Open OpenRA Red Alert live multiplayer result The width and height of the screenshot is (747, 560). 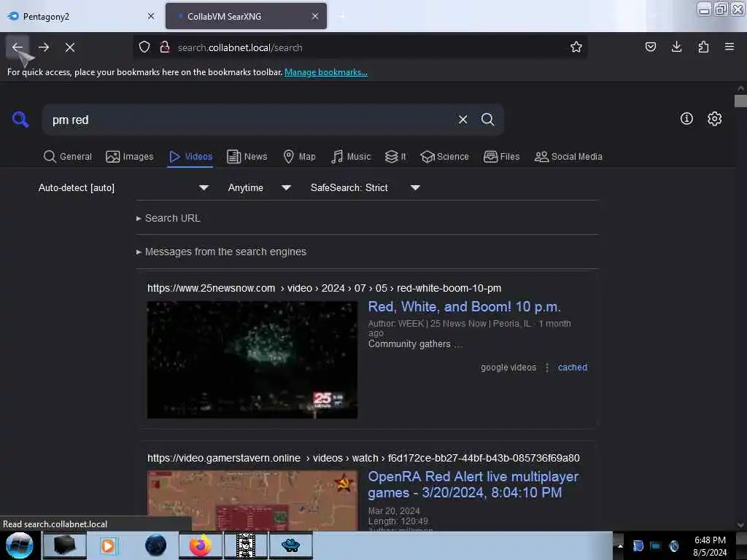473,484
